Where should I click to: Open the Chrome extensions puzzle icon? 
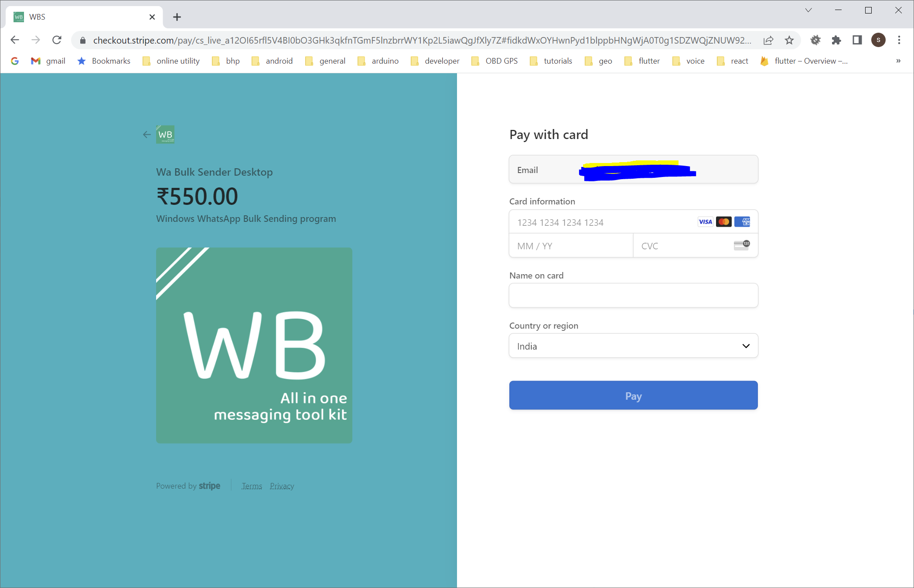point(836,41)
